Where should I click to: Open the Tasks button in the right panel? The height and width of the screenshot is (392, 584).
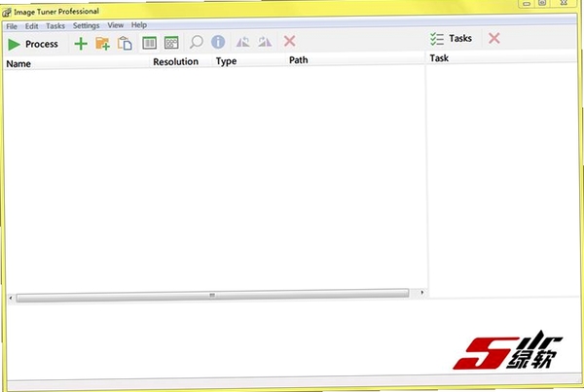451,39
